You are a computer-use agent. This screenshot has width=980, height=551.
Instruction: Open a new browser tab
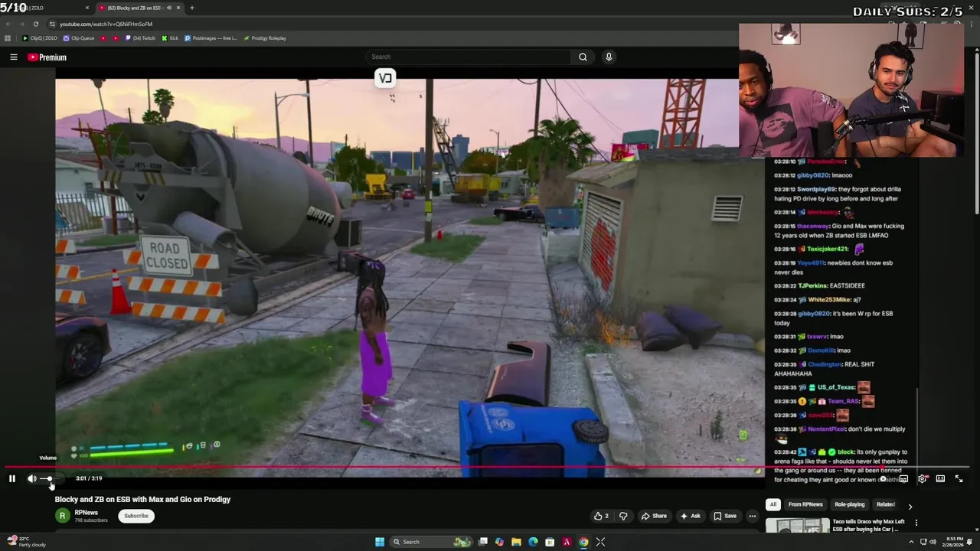click(191, 8)
